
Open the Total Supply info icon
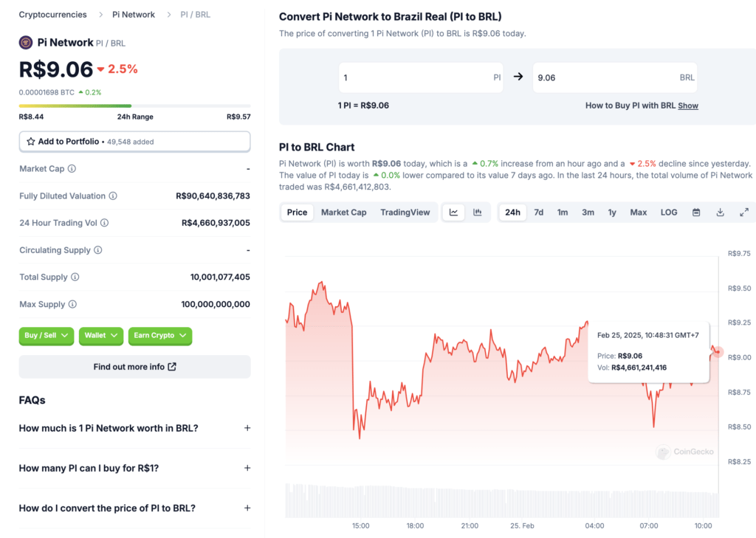(x=75, y=277)
